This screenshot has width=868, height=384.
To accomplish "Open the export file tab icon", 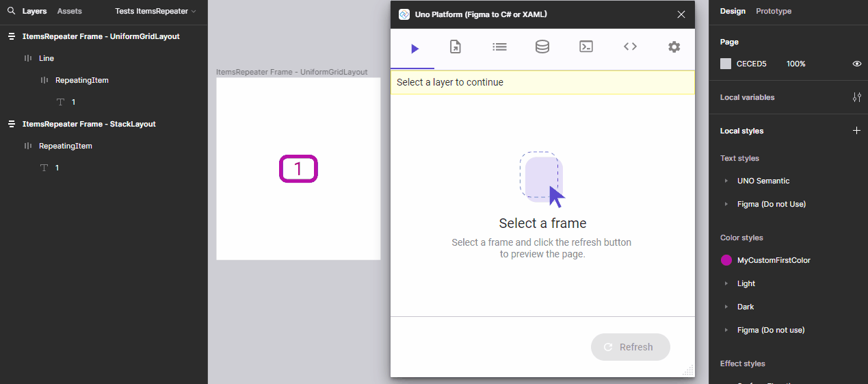I will (x=456, y=47).
